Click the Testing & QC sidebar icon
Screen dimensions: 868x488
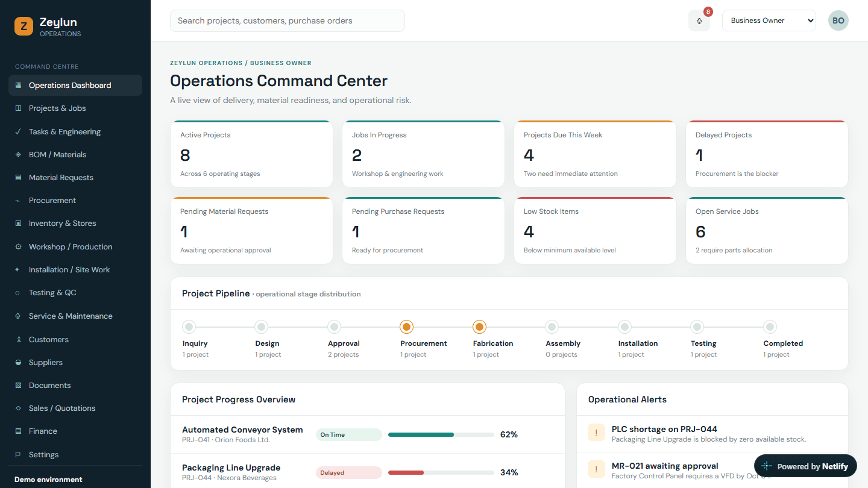[x=17, y=293]
